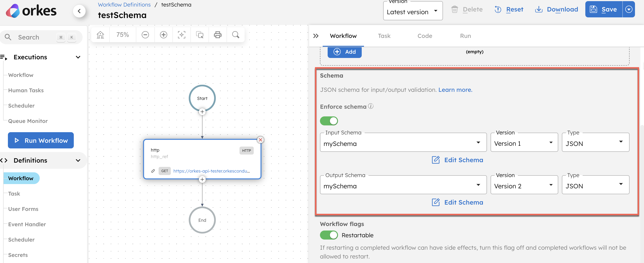Click the Save button
644x263 pixels.
point(604,9)
